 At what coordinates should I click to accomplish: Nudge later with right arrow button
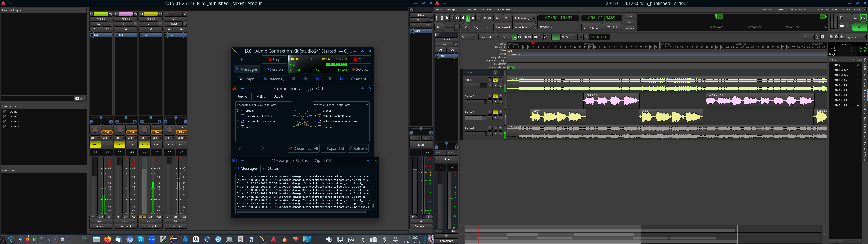pos(586,37)
